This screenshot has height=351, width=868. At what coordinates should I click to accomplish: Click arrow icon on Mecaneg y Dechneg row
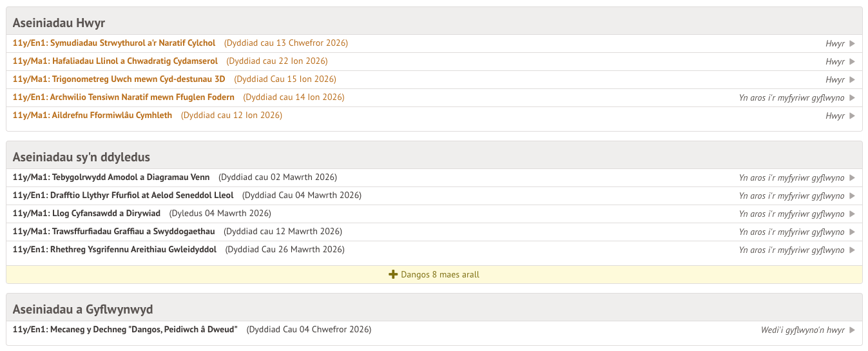point(852,330)
